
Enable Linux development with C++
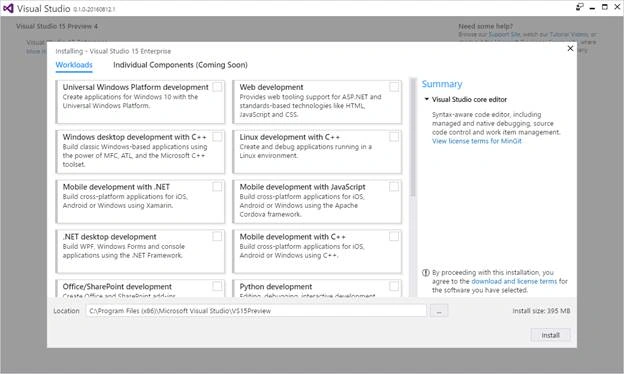pos(394,137)
